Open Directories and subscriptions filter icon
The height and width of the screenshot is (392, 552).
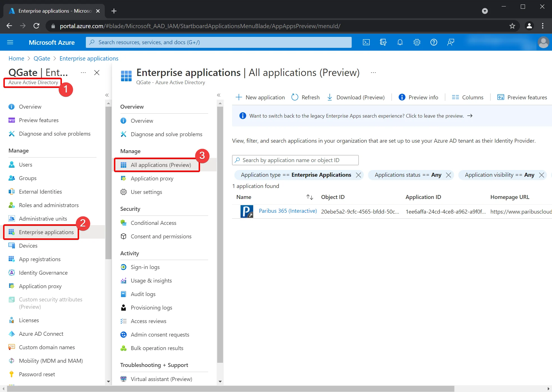point(383,42)
